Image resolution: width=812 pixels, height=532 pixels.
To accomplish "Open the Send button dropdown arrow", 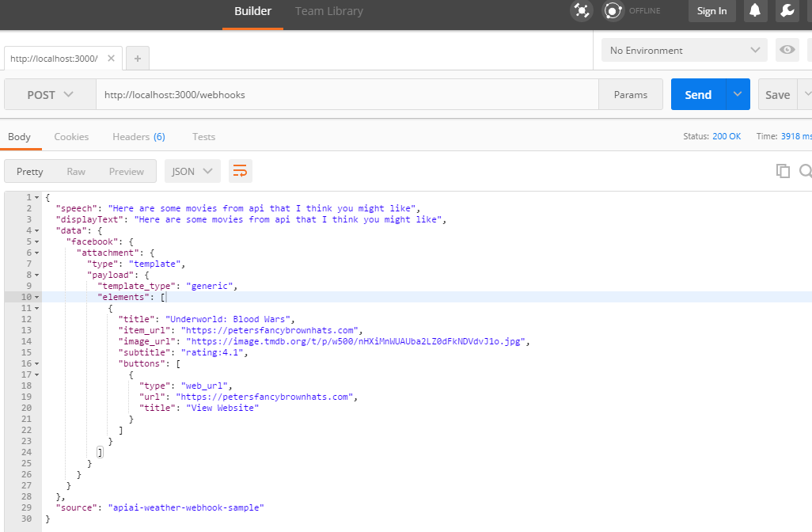I will (738, 94).
